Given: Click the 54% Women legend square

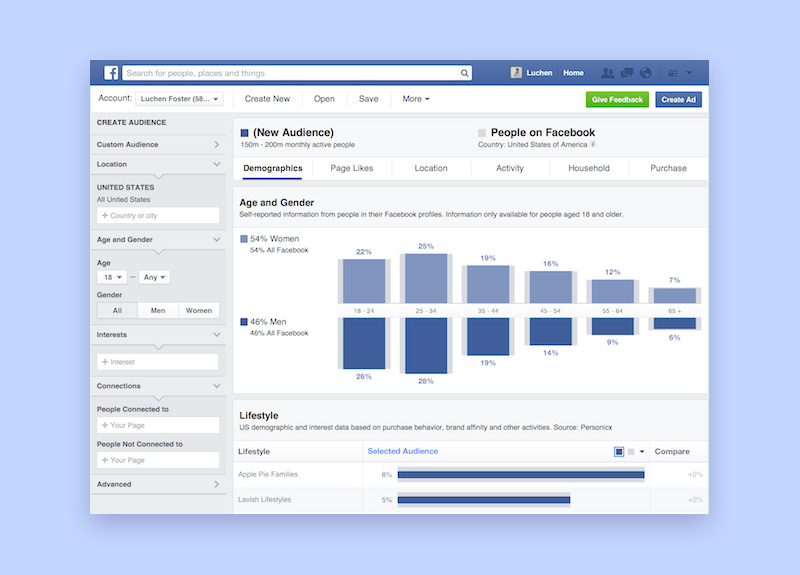Looking at the screenshot, I should [244, 239].
